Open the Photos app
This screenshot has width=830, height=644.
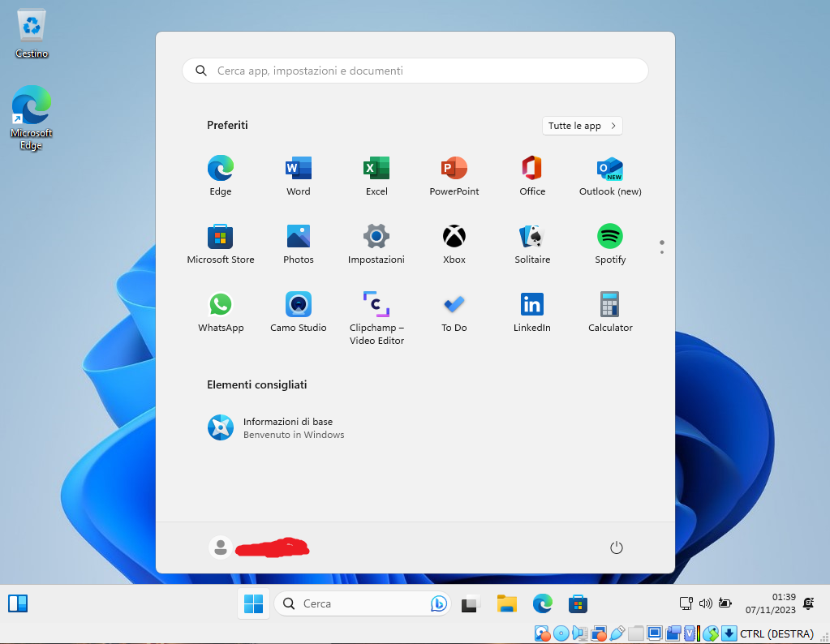pyautogui.click(x=298, y=244)
